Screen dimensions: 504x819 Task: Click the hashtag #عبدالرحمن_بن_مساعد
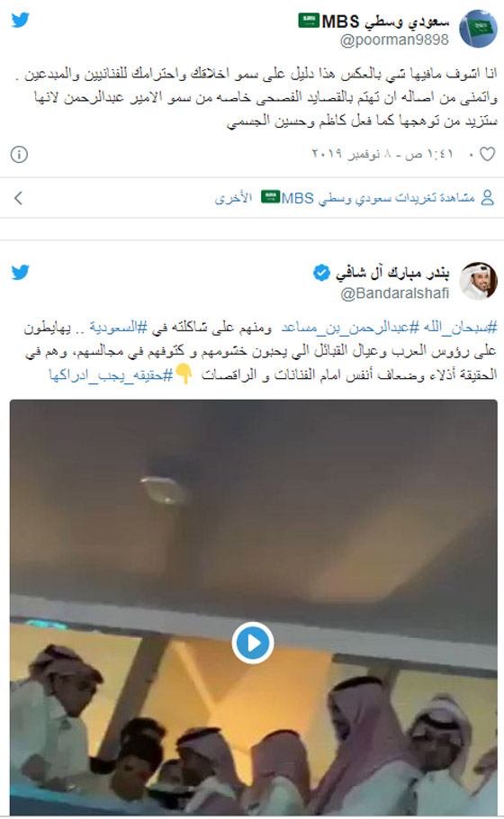point(350,328)
